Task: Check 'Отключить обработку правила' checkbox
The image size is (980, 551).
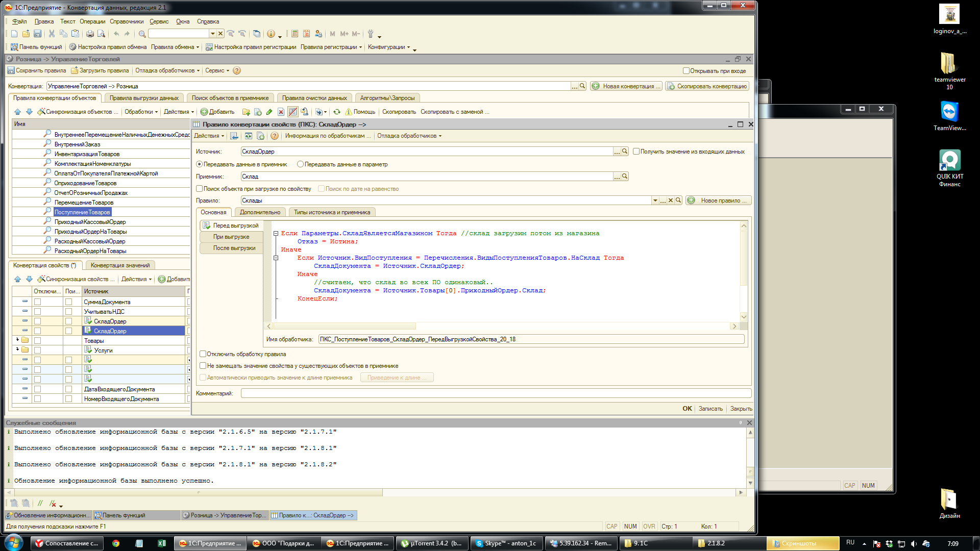Action: click(x=203, y=354)
